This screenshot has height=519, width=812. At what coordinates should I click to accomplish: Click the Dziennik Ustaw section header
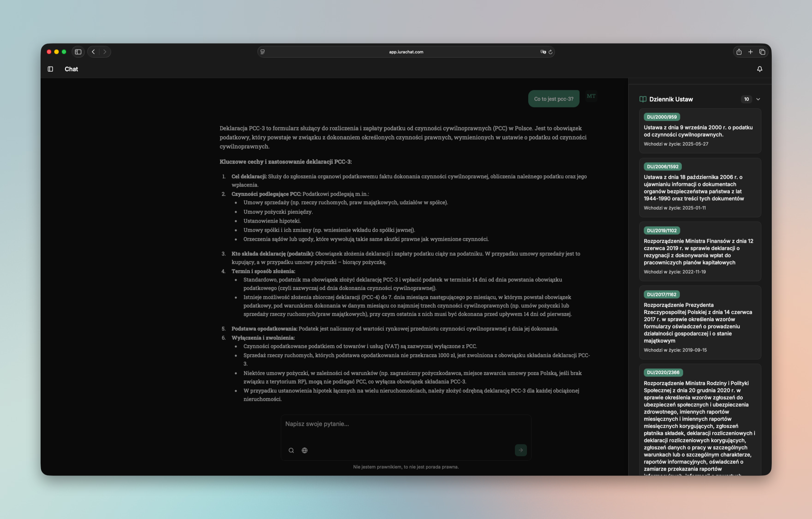(671, 99)
